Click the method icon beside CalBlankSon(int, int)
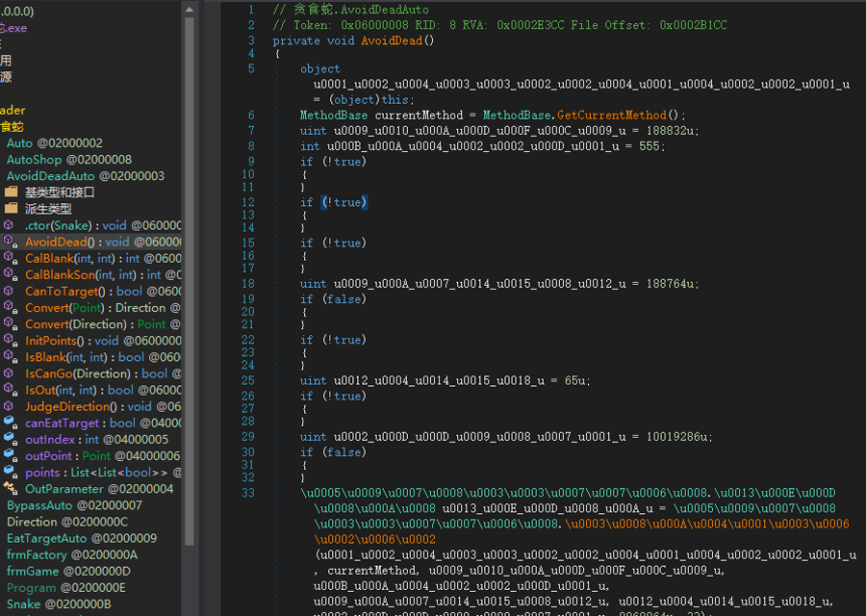 click(10, 274)
